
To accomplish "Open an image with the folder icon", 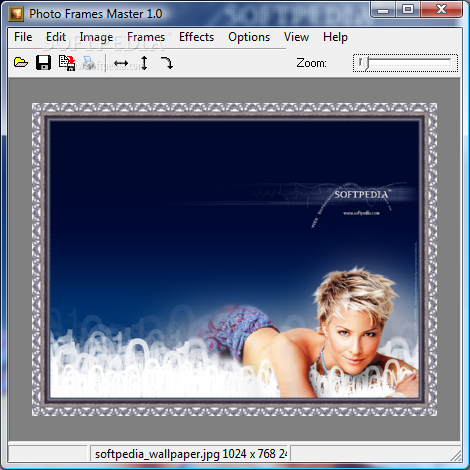I will tap(20, 62).
